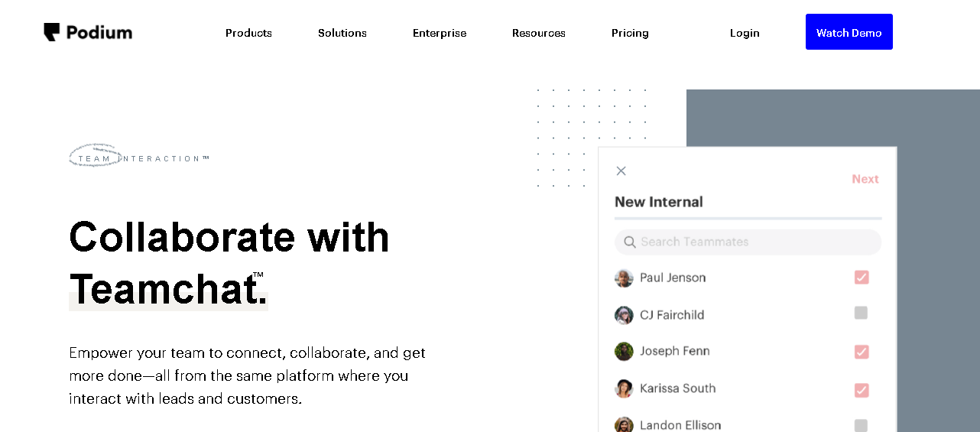Uncheck the Joseph Fenn checkbox

(862, 352)
